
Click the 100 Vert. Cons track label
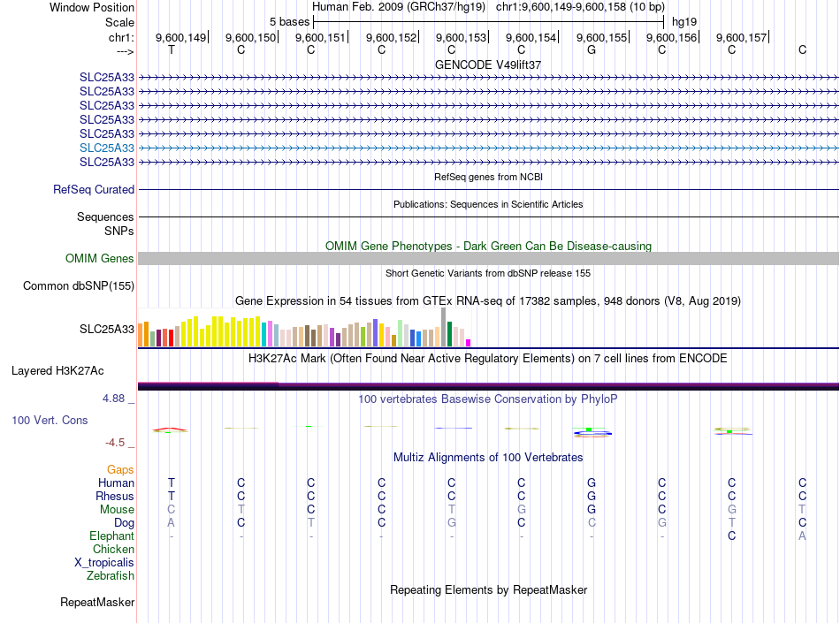(50, 420)
